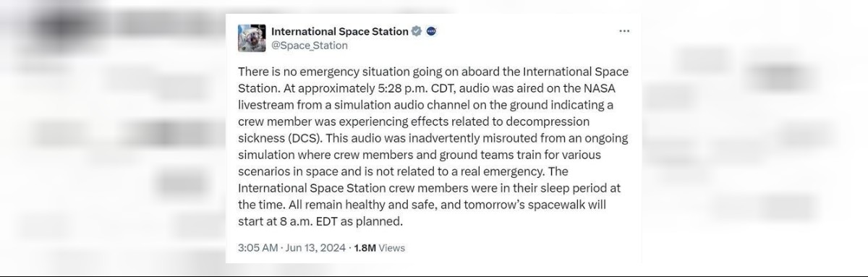Click the 3:05 AM timestamp
Image resolution: width=868 pixels, height=277 pixels.
(x=258, y=247)
